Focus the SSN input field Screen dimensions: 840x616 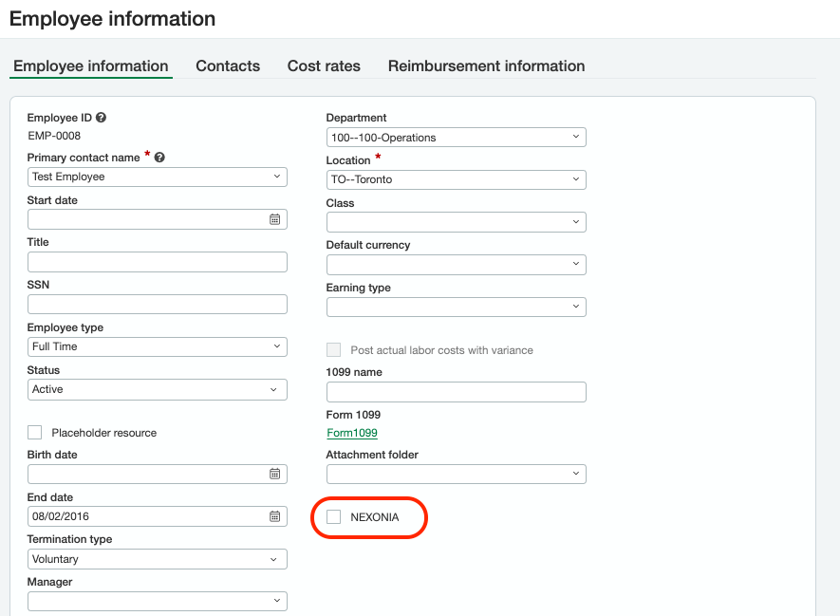click(x=157, y=305)
